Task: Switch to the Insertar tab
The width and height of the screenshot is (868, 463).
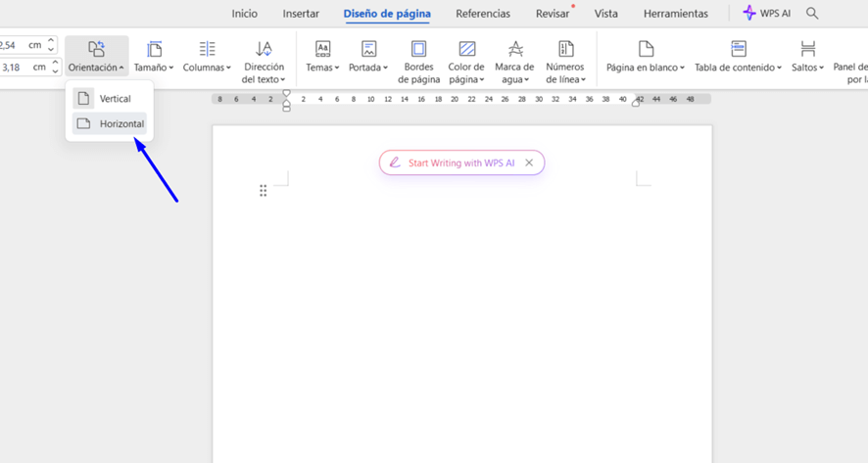Action: (x=301, y=14)
